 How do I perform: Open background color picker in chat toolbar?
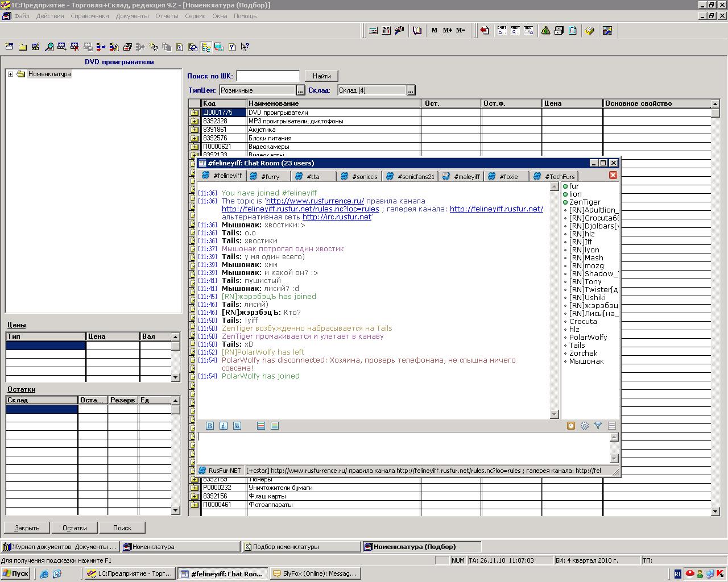point(275,426)
